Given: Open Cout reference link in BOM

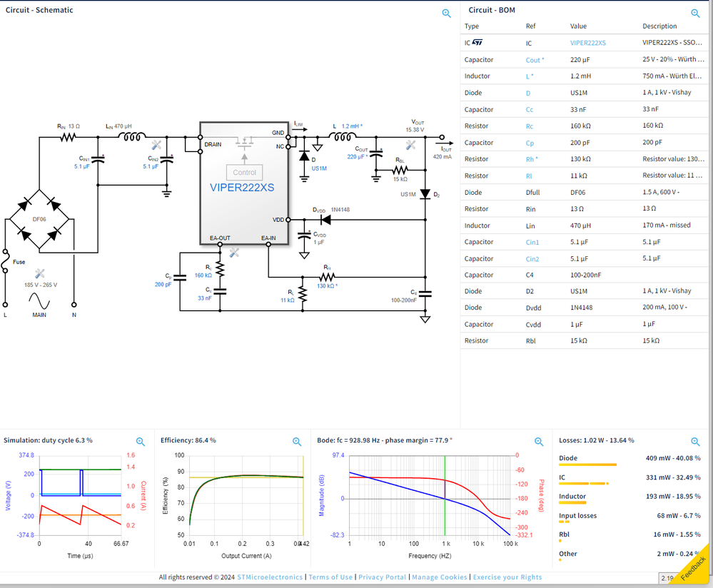Looking at the screenshot, I should 535,60.
